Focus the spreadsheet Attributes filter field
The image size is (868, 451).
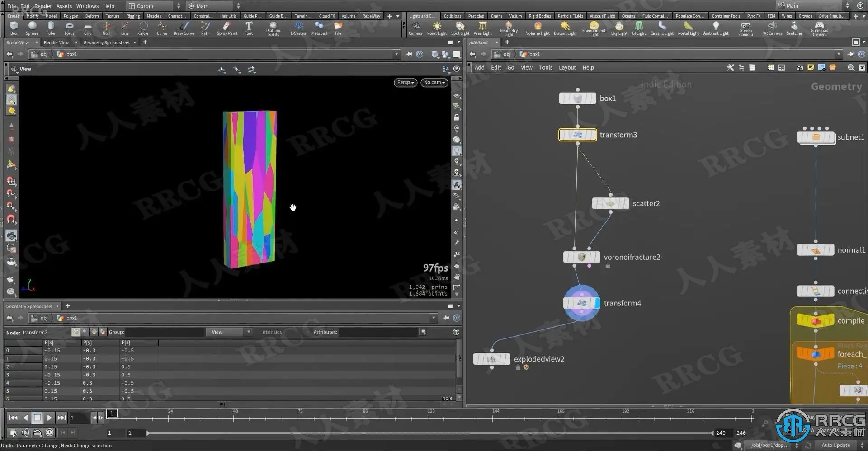[379, 332]
